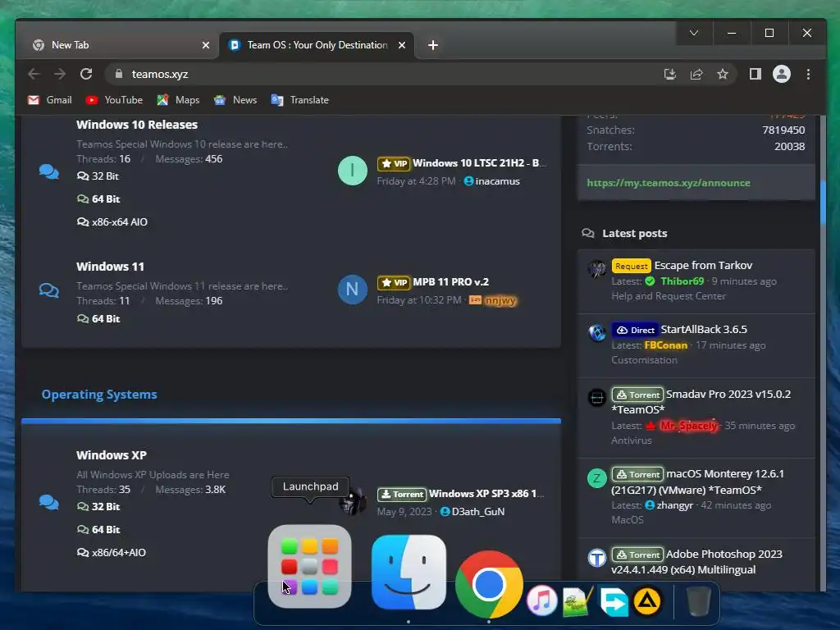Image resolution: width=840 pixels, height=630 pixels.
Task: Close the New Tab tab
Action: (x=206, y=46)
